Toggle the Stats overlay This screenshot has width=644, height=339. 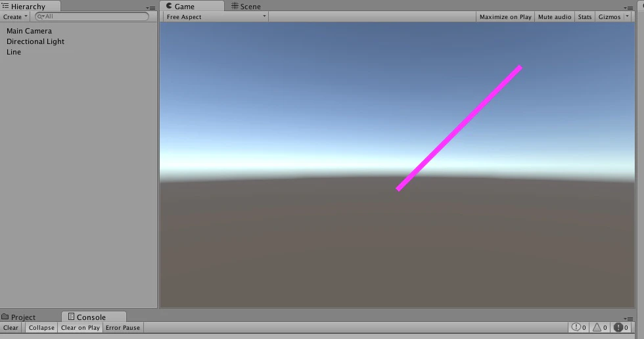point(584,17)
